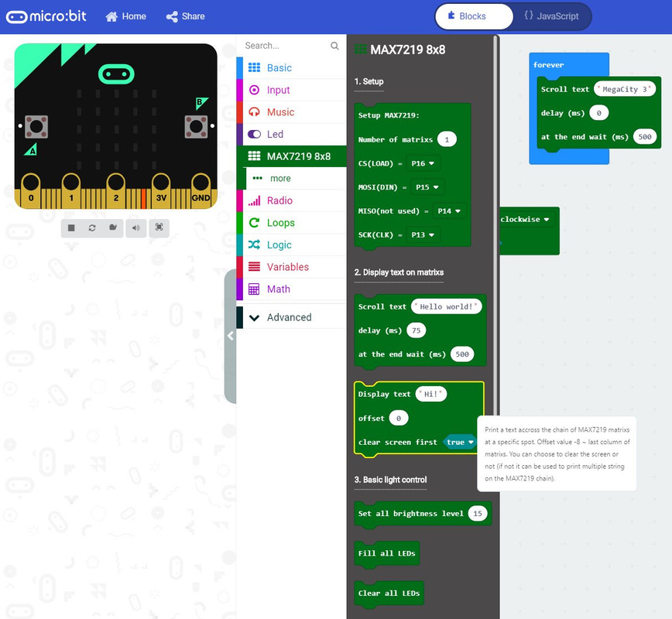Expand the Advanced categories
The image size is (672, 619).
291,317
